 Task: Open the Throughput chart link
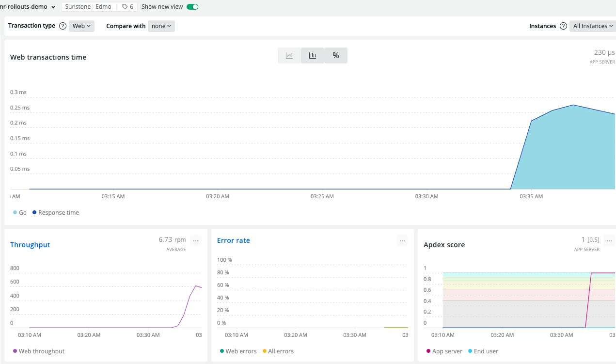[x=30, y=245]
